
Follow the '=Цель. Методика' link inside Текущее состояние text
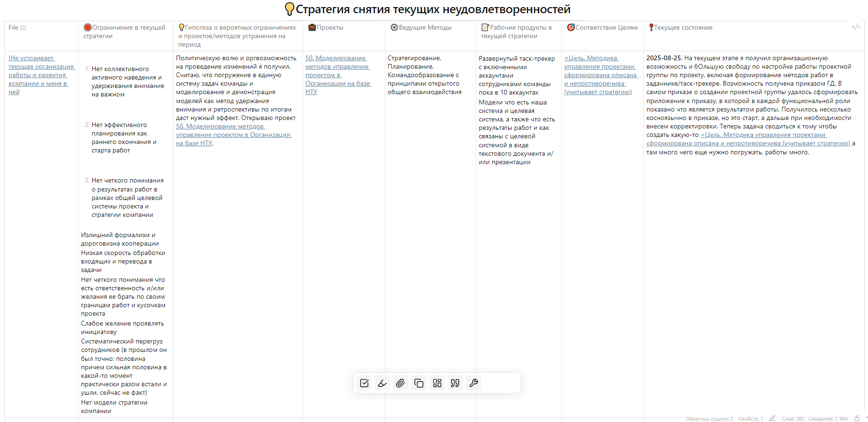[763, 135]
